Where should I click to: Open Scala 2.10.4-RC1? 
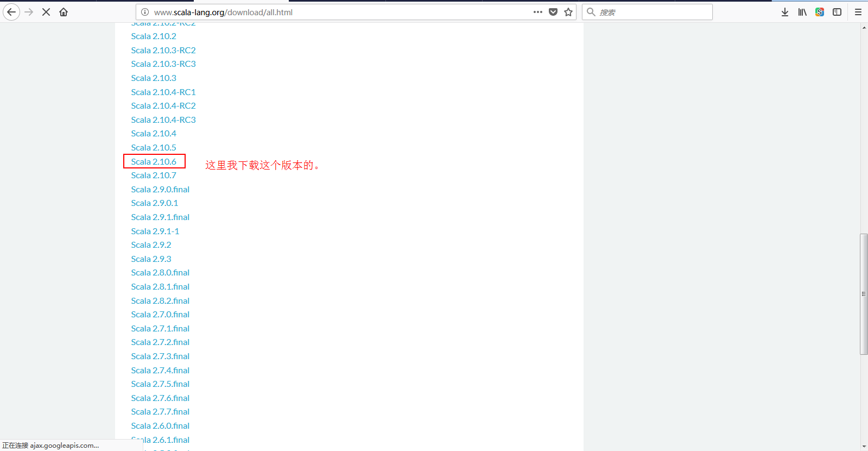click(163, 92)
